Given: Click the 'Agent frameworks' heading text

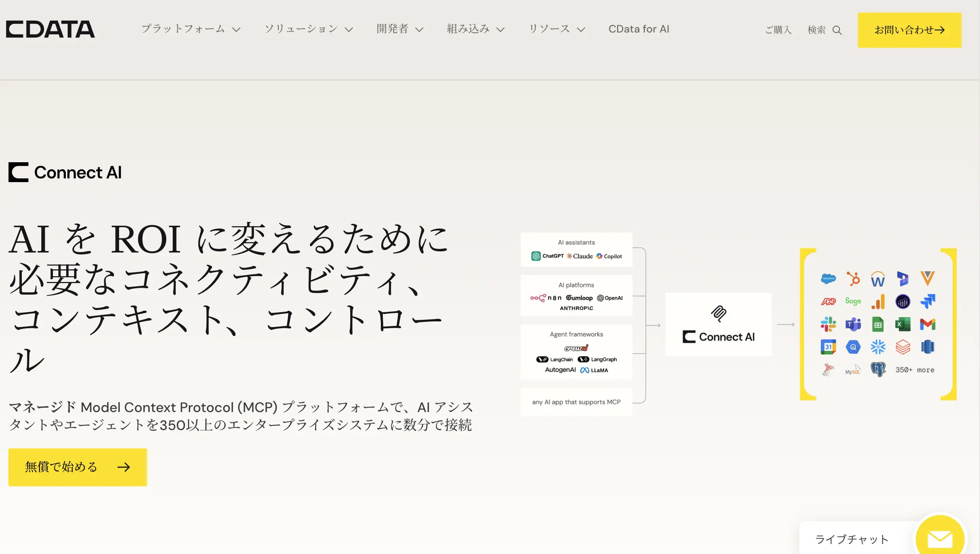Looking at the screenshot, I should (577, 334).
